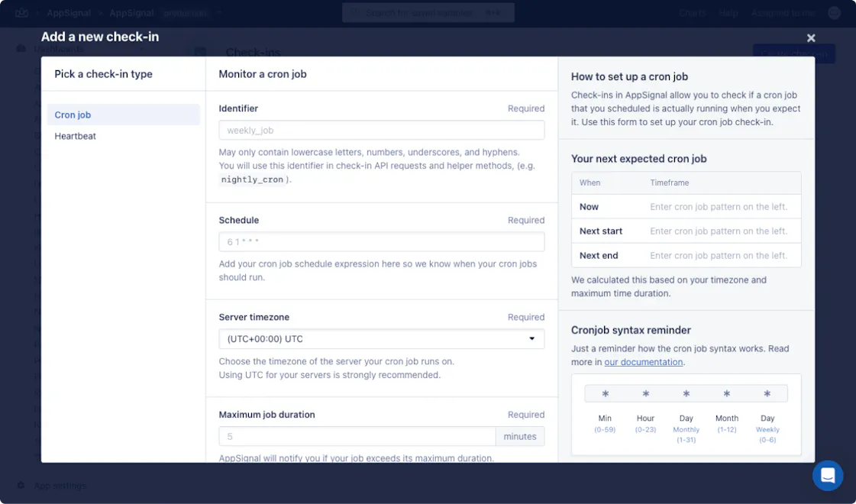Click the 'Hour (0-23)' syntax label
The image size is (856, 504).
pyautogui.click(x=645, y=424)
